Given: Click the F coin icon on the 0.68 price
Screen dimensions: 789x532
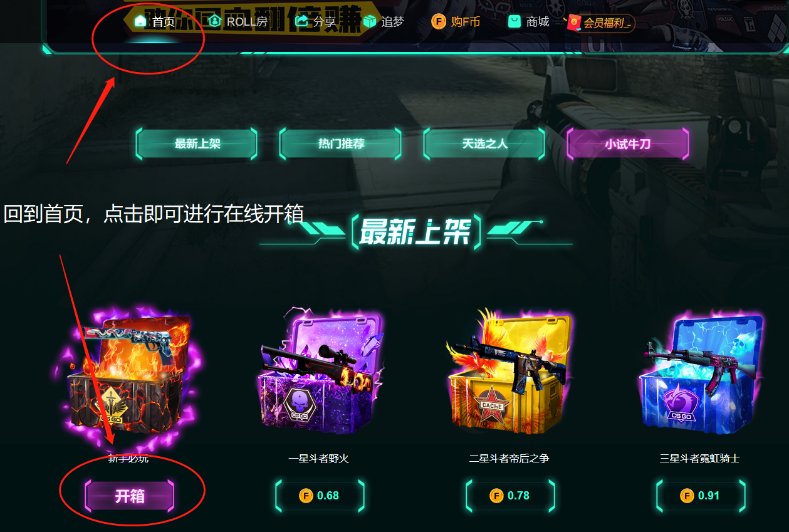Looking at the screenshot, I should coord(306,496).
